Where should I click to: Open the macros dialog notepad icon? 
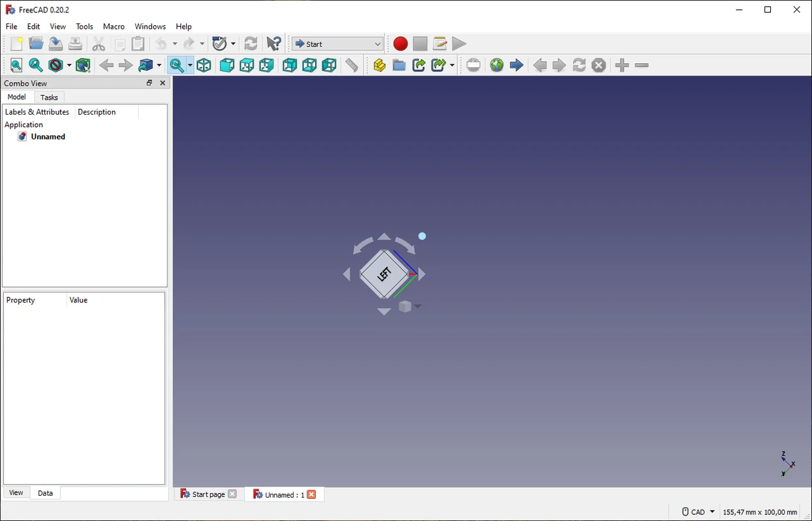tap(440, 44)
